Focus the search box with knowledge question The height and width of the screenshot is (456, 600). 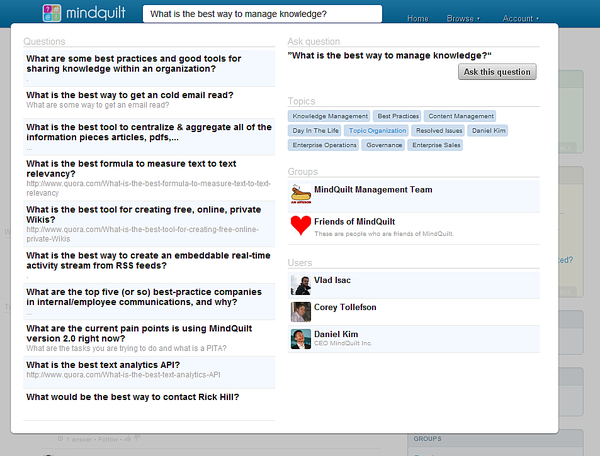coord(262,14)
